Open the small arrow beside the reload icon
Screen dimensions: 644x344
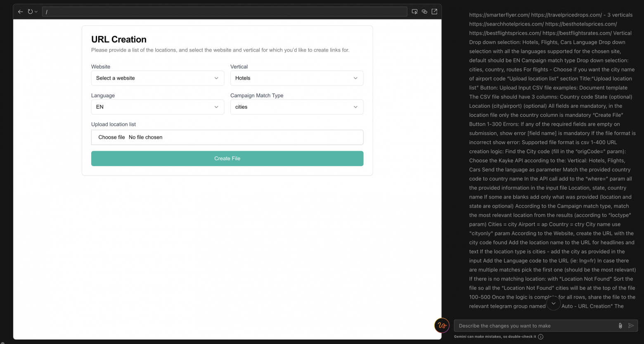click(36, 12)
